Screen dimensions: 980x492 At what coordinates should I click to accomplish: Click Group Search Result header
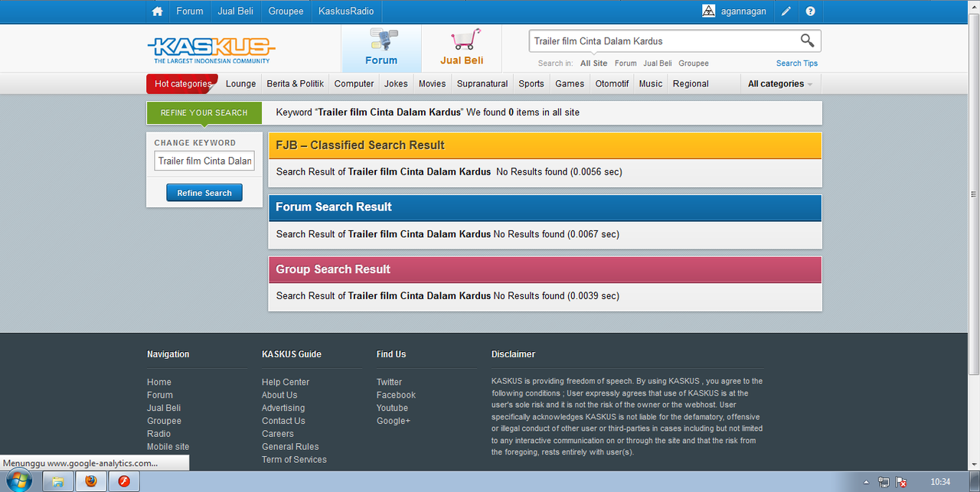(x=545, y=269)
